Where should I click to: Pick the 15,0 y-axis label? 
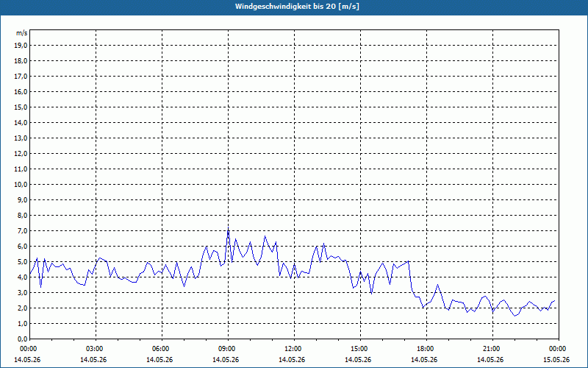coord(21,107)
